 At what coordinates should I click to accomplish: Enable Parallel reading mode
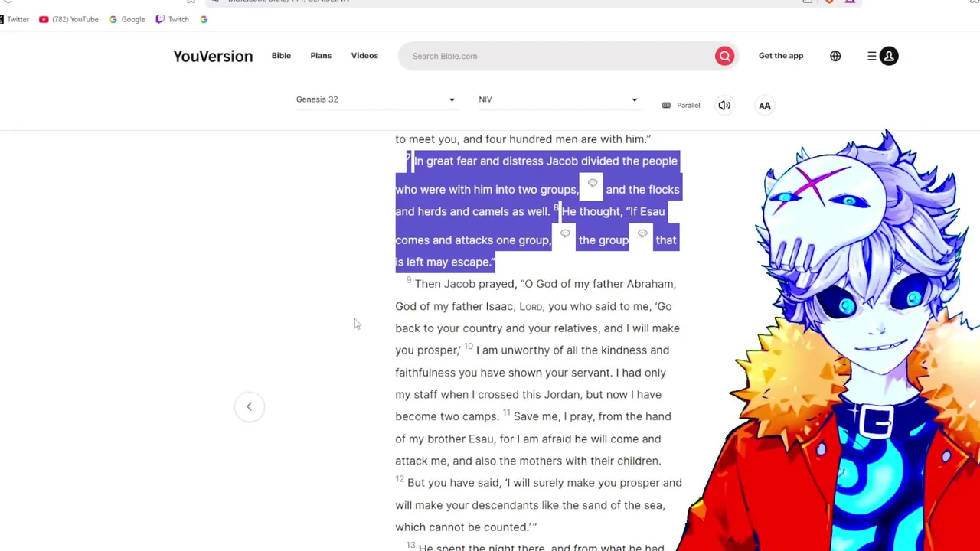[681, 106]
